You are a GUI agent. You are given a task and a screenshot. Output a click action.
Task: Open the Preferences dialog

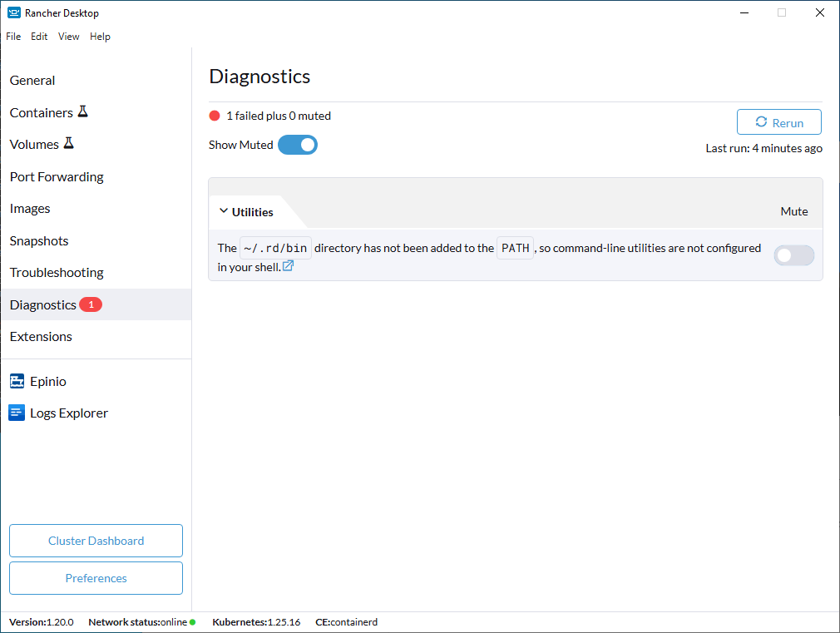(96, 578)
